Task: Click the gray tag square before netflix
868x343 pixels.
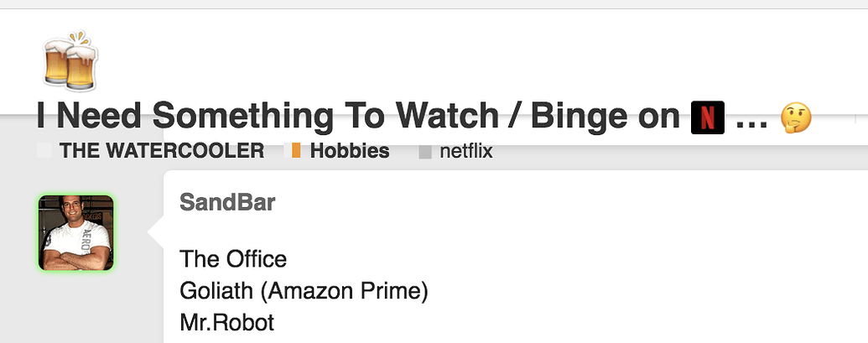Action: pos(424,153)
